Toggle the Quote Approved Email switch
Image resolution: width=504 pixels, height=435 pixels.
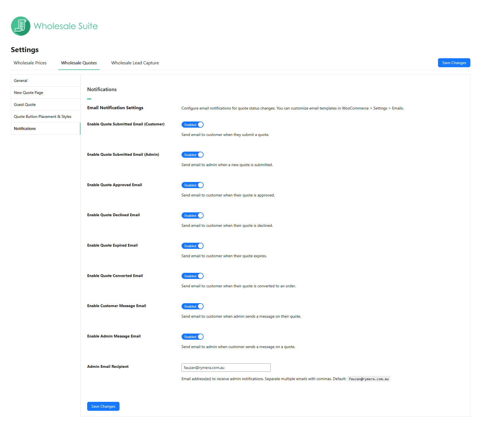[x=192, y=185]
